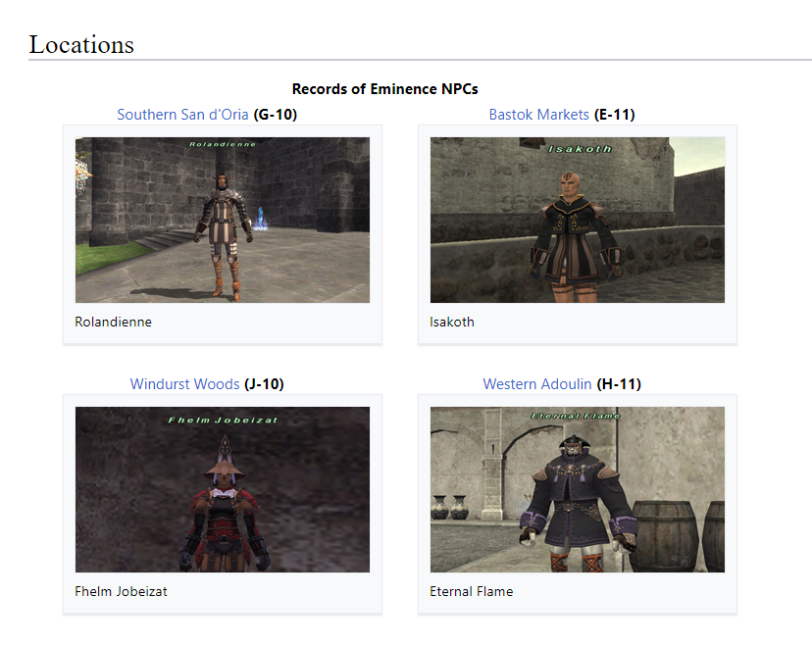Click the Fhelm Jobeizat caption text

tap(121, 592)
